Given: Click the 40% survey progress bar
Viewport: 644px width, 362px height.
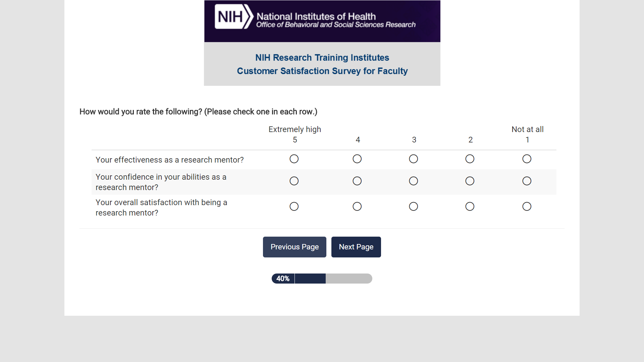Looking at the screenshot, I should (x=322, y=279).
